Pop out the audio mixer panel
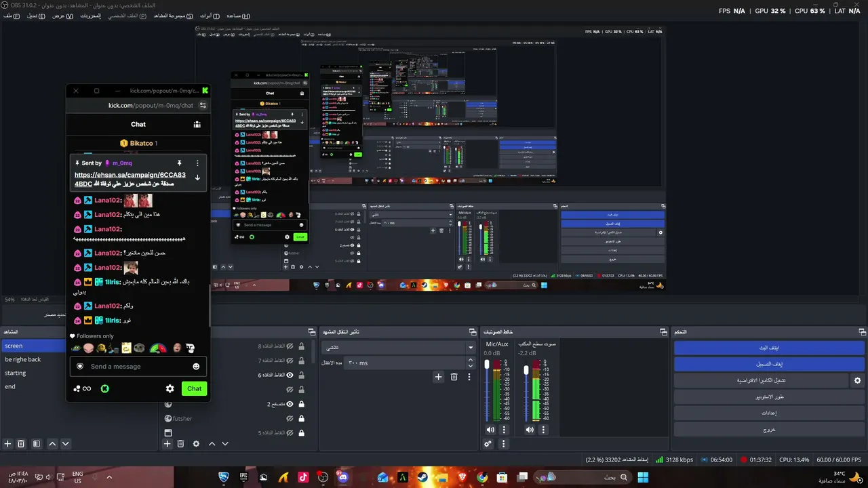 tap(664, 332)
